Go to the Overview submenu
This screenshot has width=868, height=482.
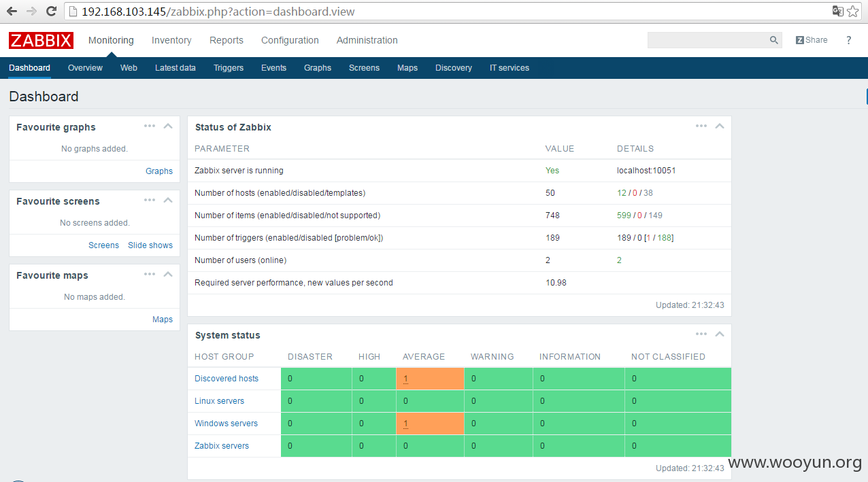[x=85, y=68]
